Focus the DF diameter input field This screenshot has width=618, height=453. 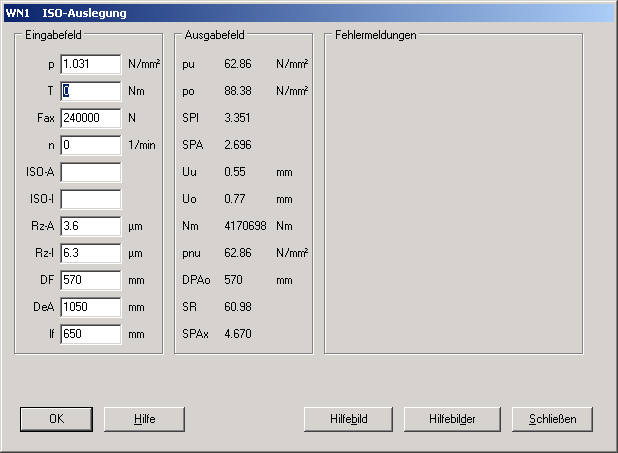(x=90, y=280)
